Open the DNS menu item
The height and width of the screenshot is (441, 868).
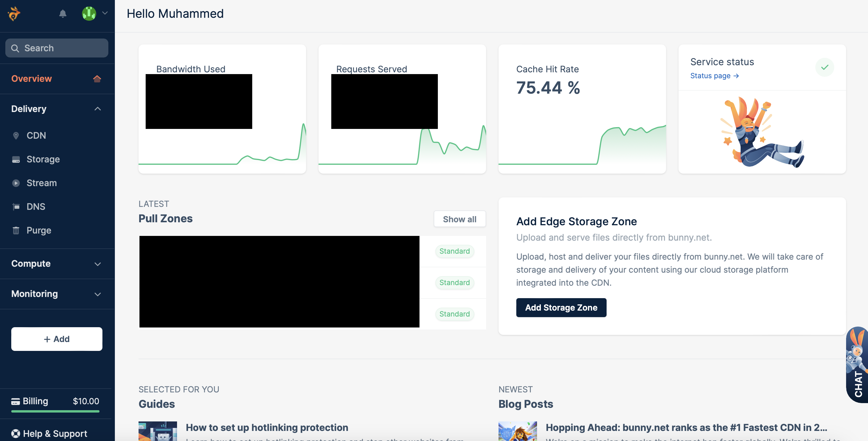point(36,207)
